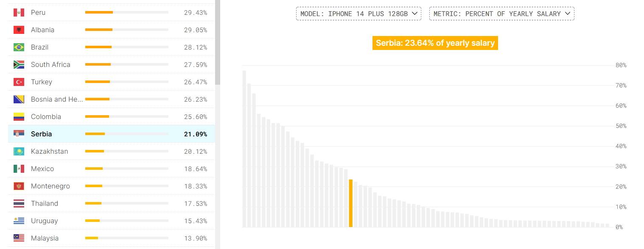Viewport: 644px width, 249px height.
Task: Click Peru's percentage progress bar
Action: click(x=127, y=12)
